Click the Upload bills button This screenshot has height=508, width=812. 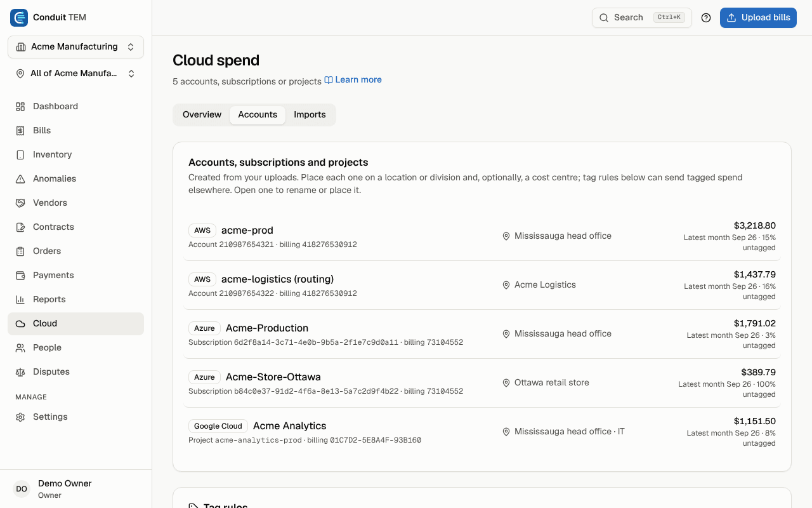(x=758, y=18)
